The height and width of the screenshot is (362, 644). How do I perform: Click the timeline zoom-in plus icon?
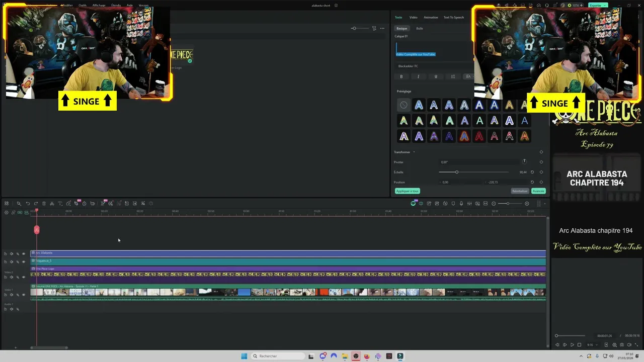tap(527, 204)
